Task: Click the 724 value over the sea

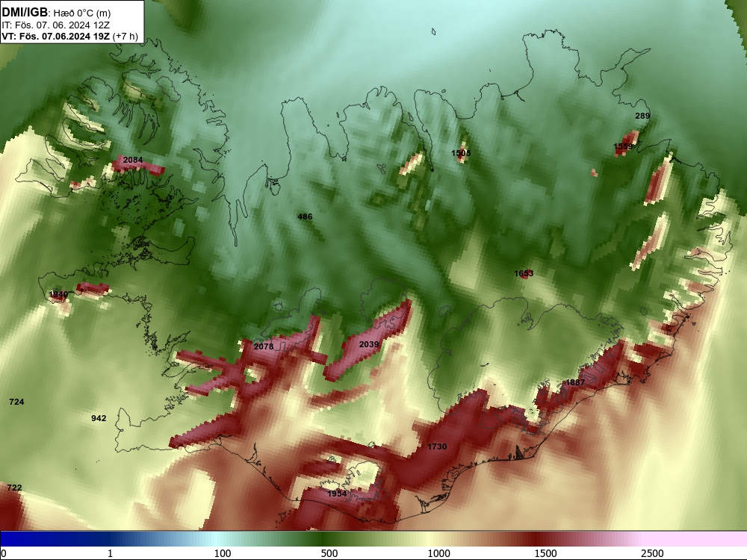Action: [16, 402]
